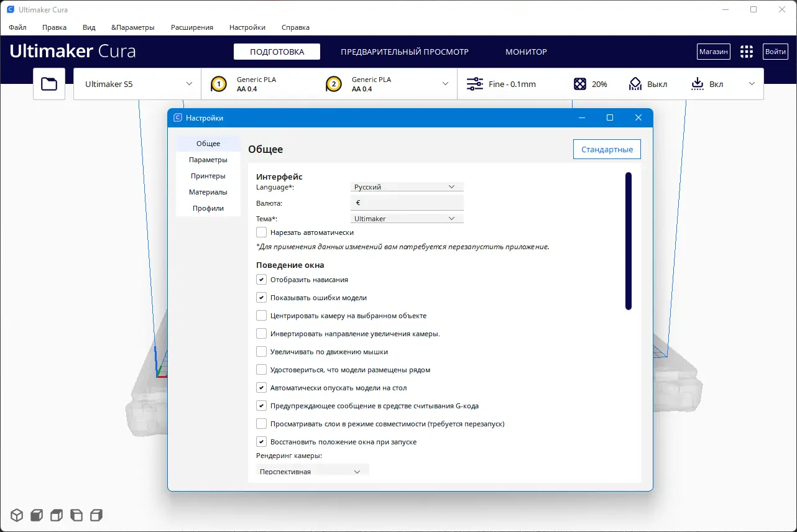Viewport: 797px width, 532px height.
Task: Switch to МОНИТОР stage
Action: tap(526, 52)
